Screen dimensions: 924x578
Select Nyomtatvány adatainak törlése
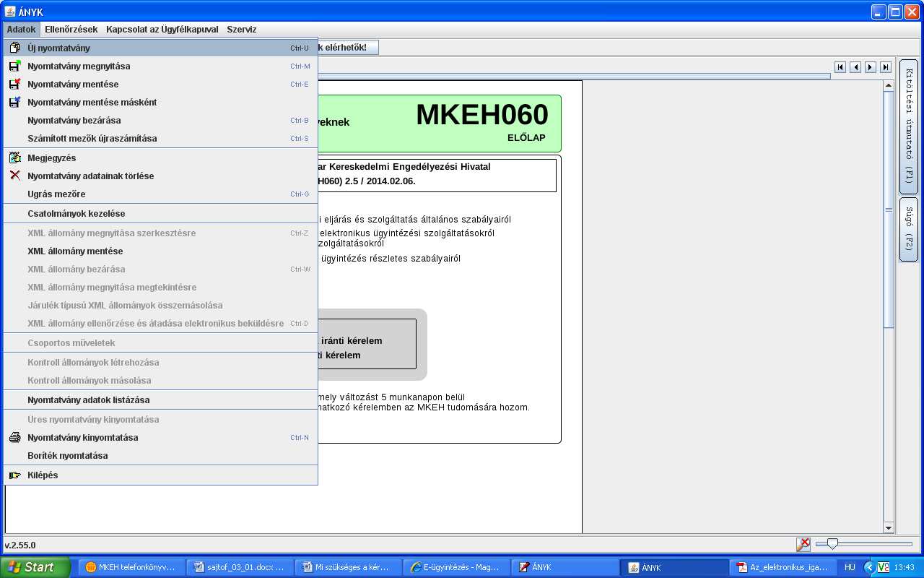coord(160,176)
